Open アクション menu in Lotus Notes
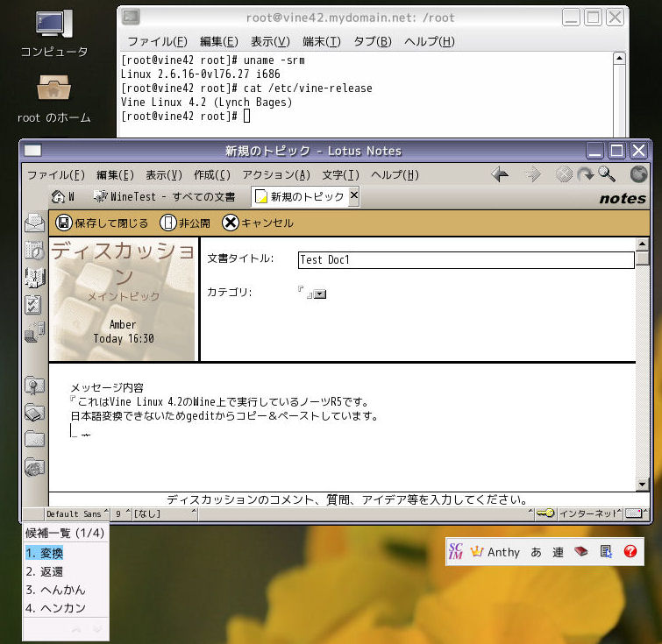Image resolution: width=662 pixels, height=644 pixels. pyautogui.click(x=276, y=174)
